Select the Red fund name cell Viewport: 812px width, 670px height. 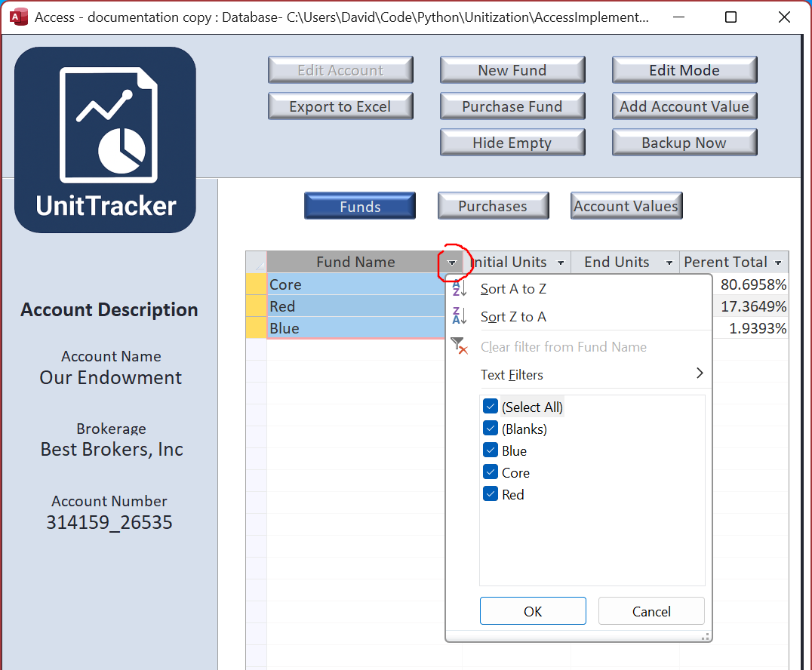(x=355, y=306)
